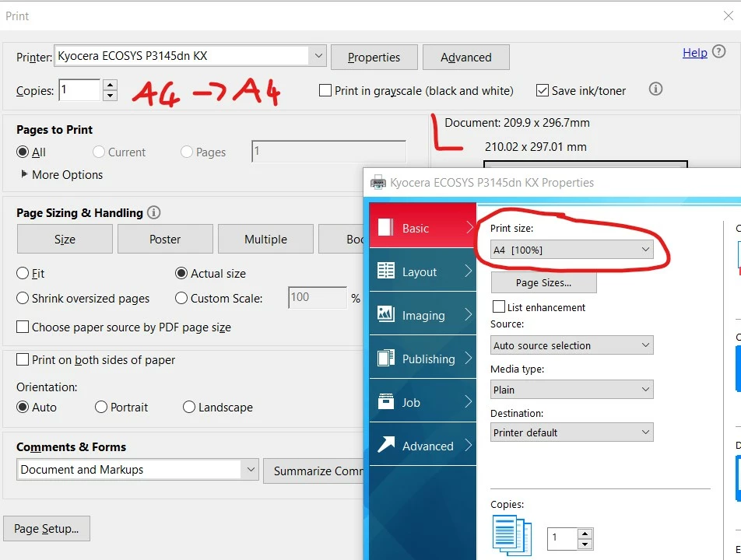Open the Source Auto source selection dropdown
This screenshot has height=560, width=741.
click(x=572, y=345)
